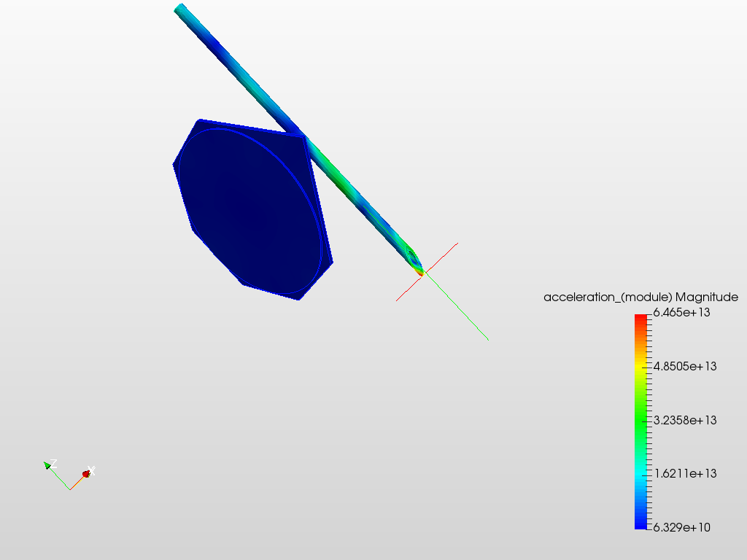
Task: Click the Z axis arrow label
Action: (x=54, y=463)
